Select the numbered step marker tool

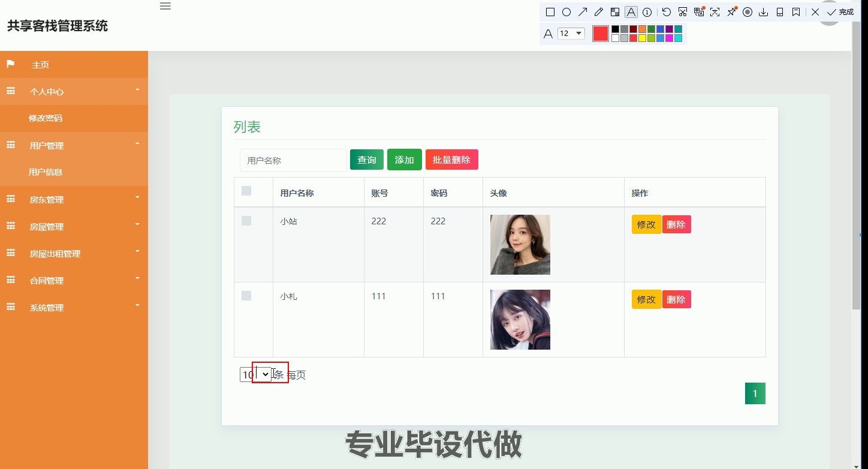coord(647,12)
